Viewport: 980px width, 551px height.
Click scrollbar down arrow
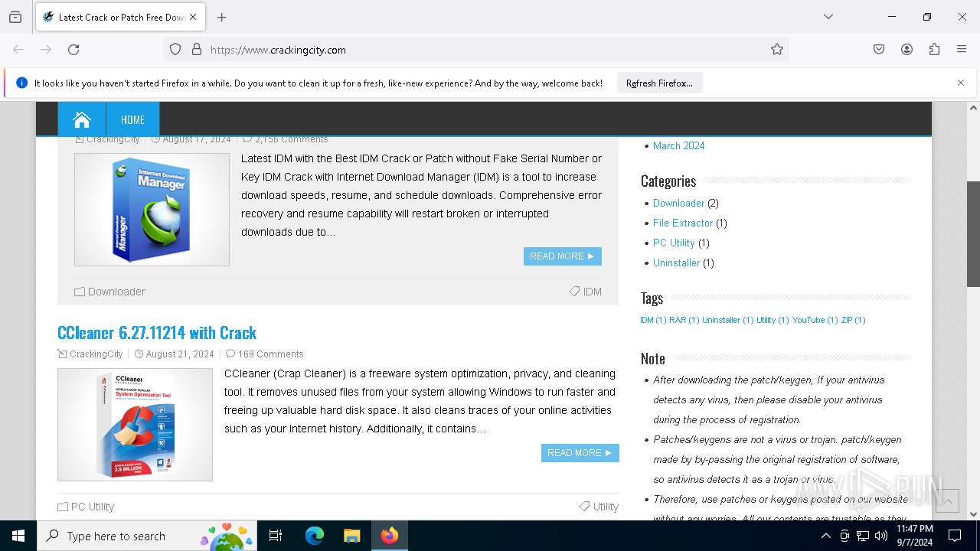click(973, 514)
